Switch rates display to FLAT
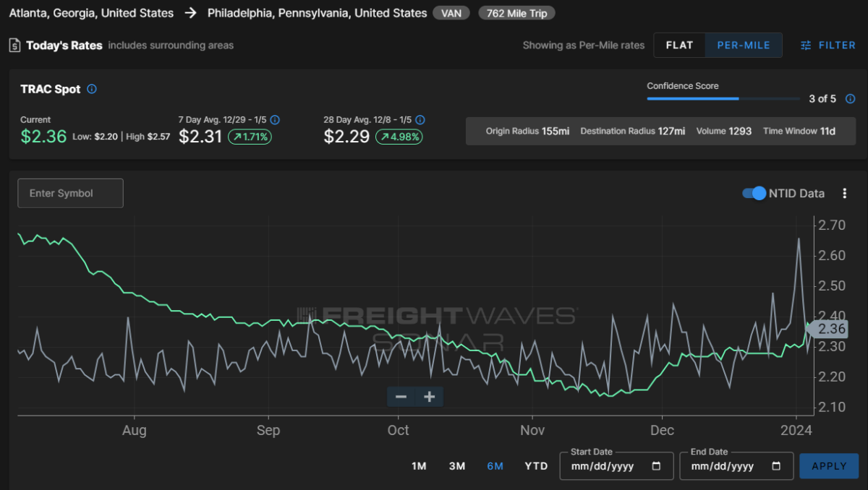Screen dimensions: 868x490 click(680, 45)
